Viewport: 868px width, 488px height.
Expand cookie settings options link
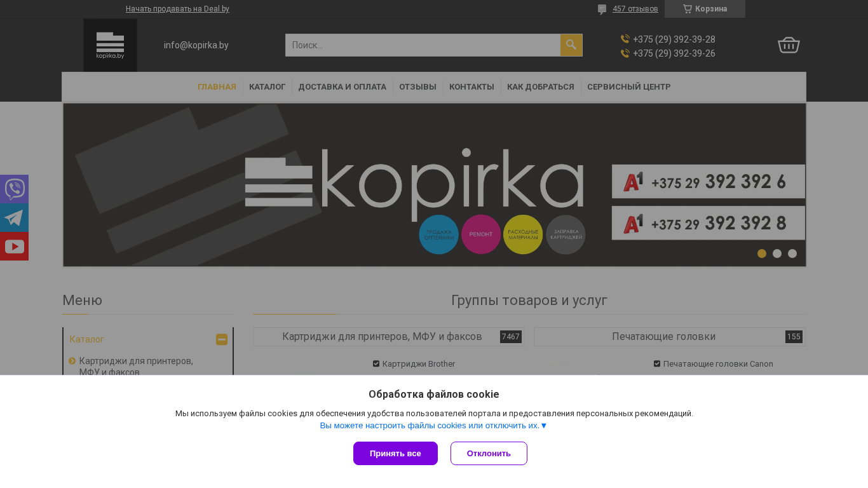click(x=433, y=426)
